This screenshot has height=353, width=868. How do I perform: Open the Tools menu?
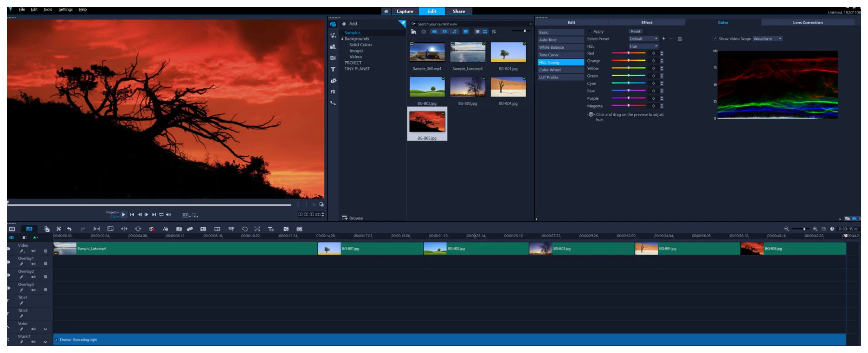coord(48,10)
